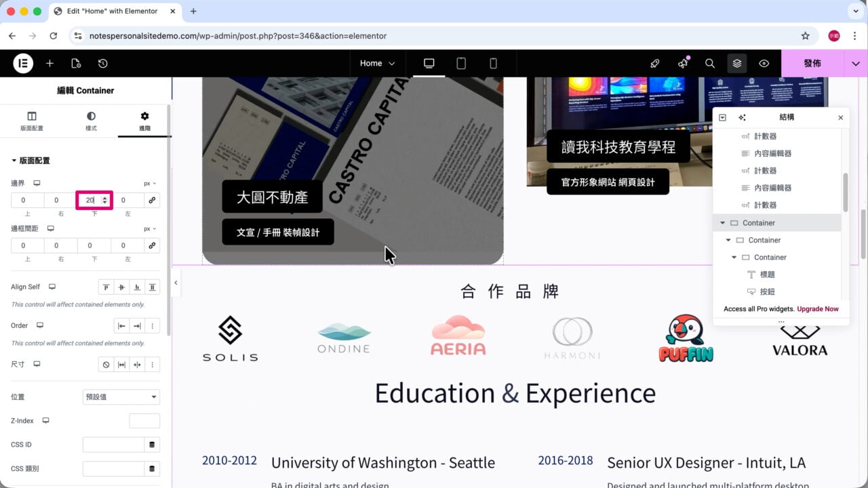Screen dimensions: 868x488
Task: Switch to the 樣式 tab
Action: click(91, 121)
